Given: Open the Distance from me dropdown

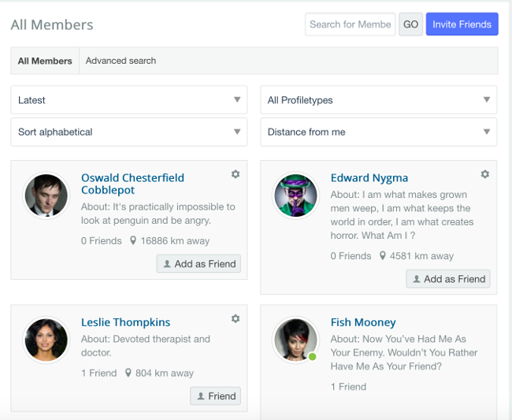Looking at the screenshot, I should tap(378, 132).
